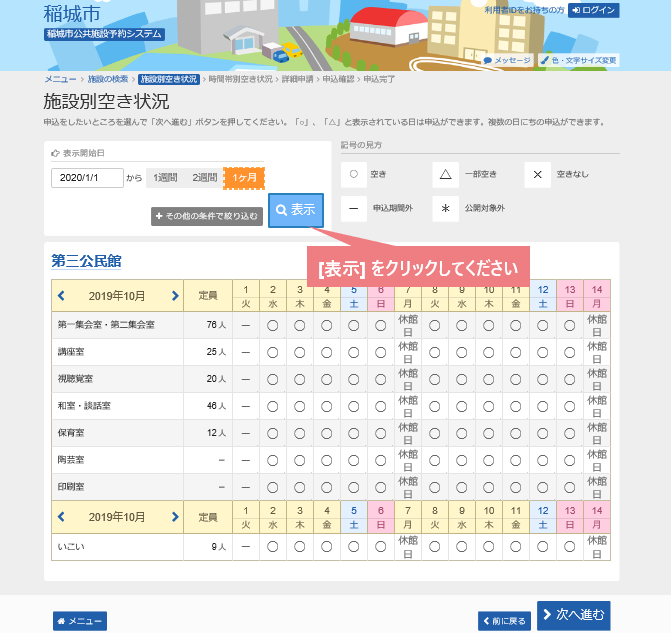
Task: Select 講座室 availability on day 3
Action: click(300, 353)
